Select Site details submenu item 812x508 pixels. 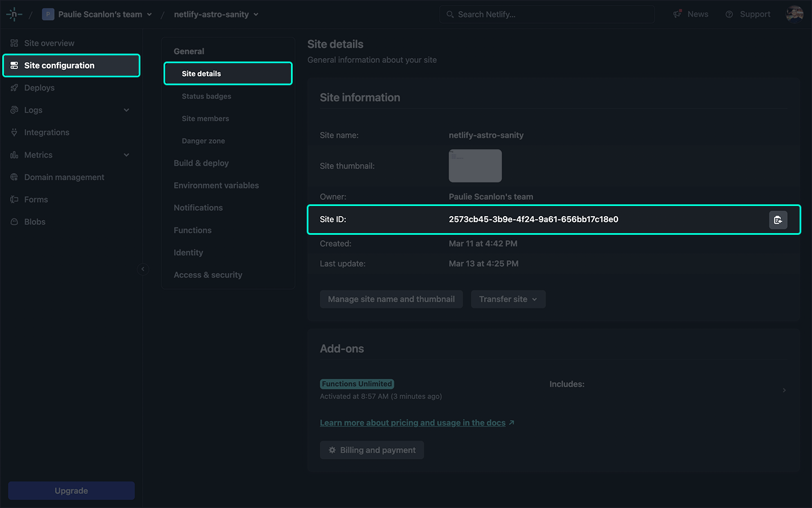point(228,73)
